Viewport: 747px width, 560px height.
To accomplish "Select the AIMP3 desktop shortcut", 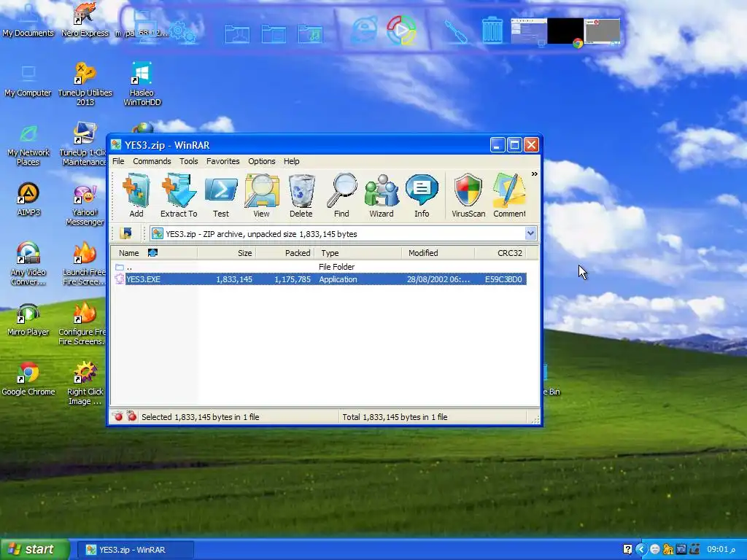I will tap(28, 200).
